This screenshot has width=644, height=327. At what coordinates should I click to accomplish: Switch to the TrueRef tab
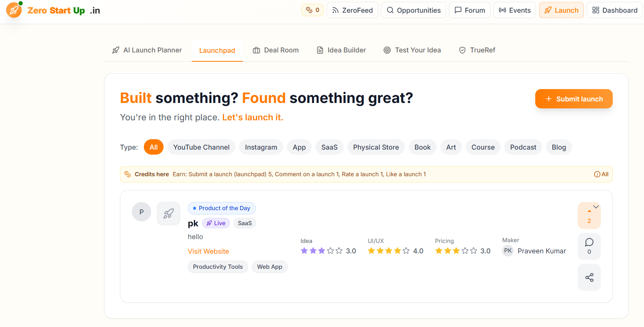477,50
